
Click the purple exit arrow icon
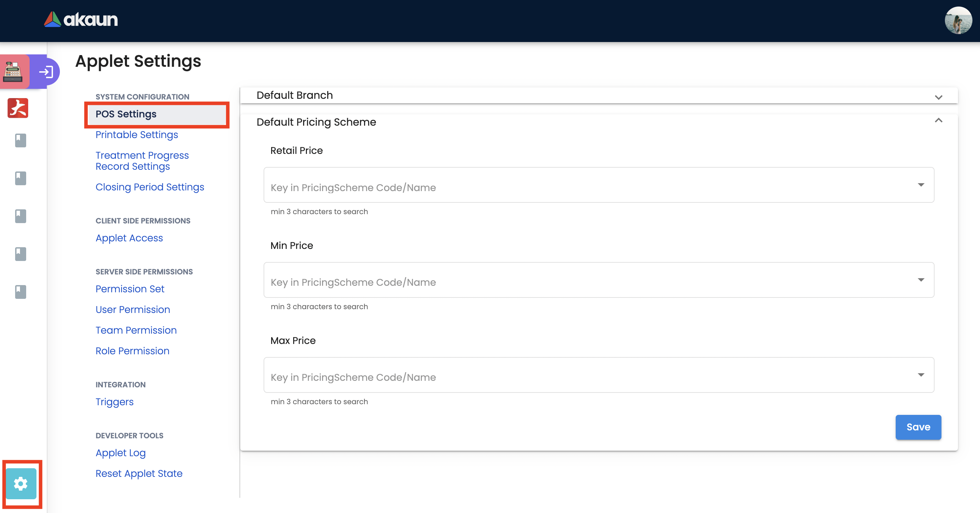click(46, 72)
